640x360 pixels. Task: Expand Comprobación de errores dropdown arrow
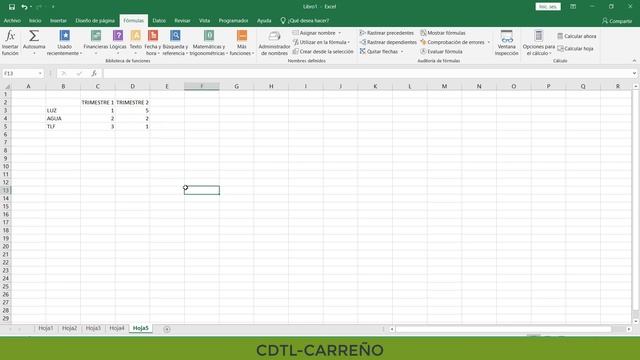[x=489, y=42]
